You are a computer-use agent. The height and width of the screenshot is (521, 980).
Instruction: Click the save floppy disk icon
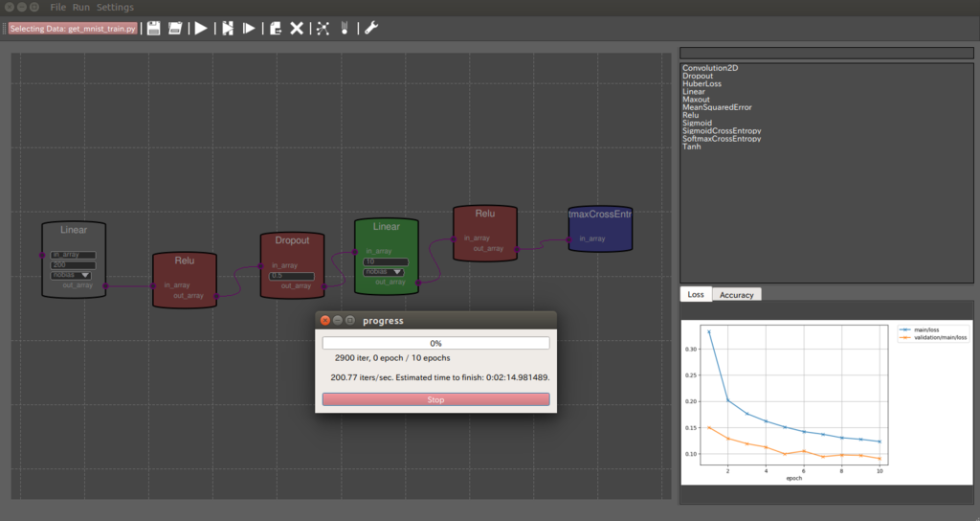coord(154,28)
